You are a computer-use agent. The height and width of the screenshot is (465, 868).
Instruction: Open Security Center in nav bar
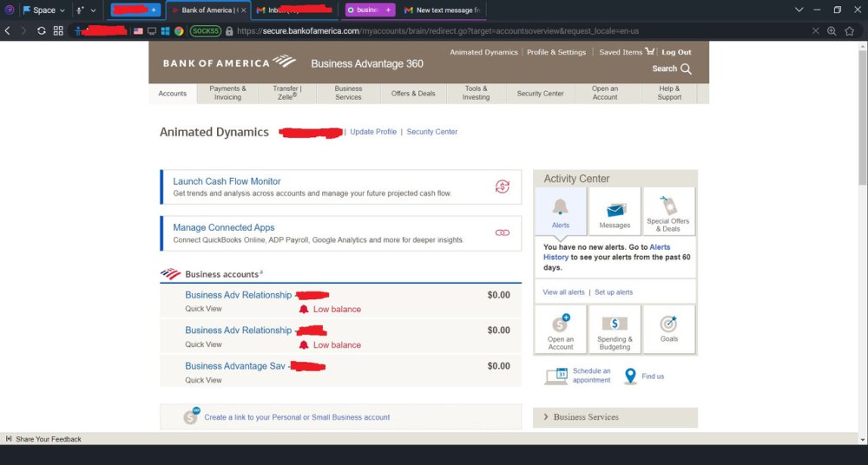(540, 94)
